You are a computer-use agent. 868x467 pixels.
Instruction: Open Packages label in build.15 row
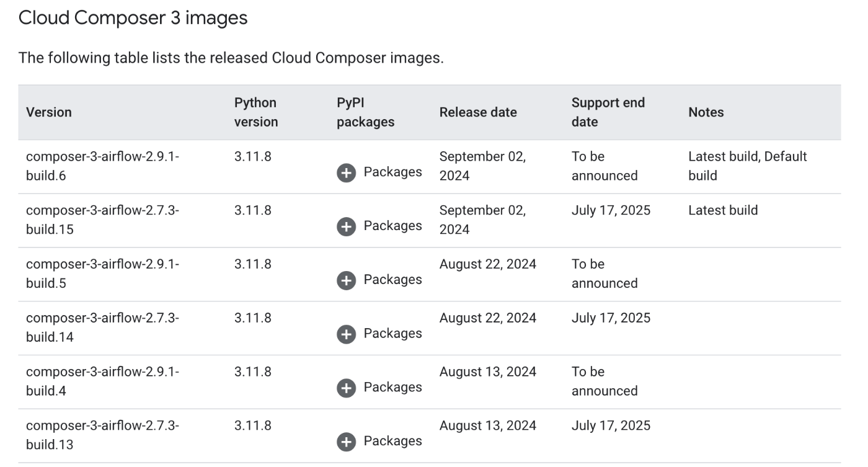click(392, 226)
